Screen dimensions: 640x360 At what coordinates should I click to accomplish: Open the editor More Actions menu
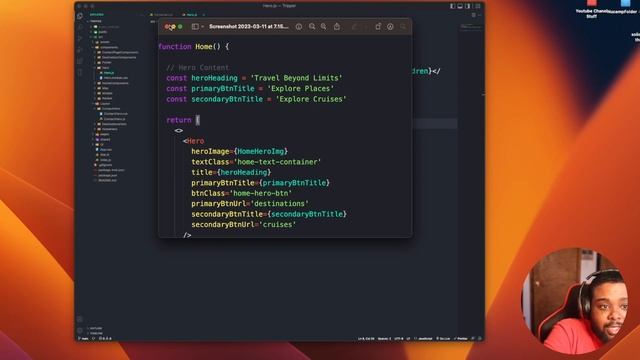[480, 15]
